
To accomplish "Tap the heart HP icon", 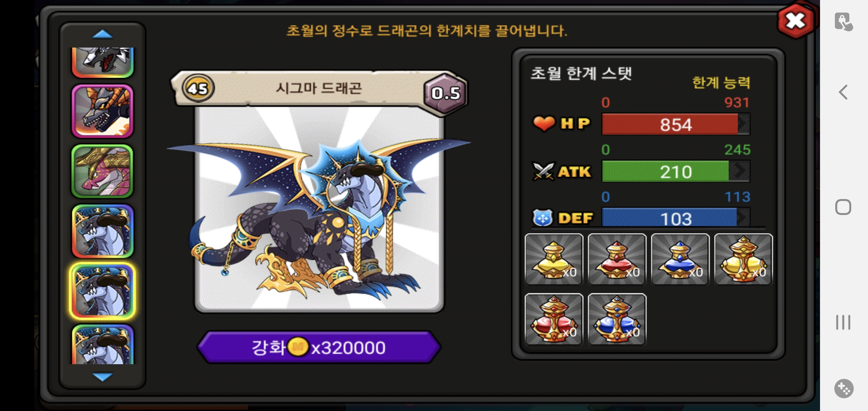I will pos(544,123).
